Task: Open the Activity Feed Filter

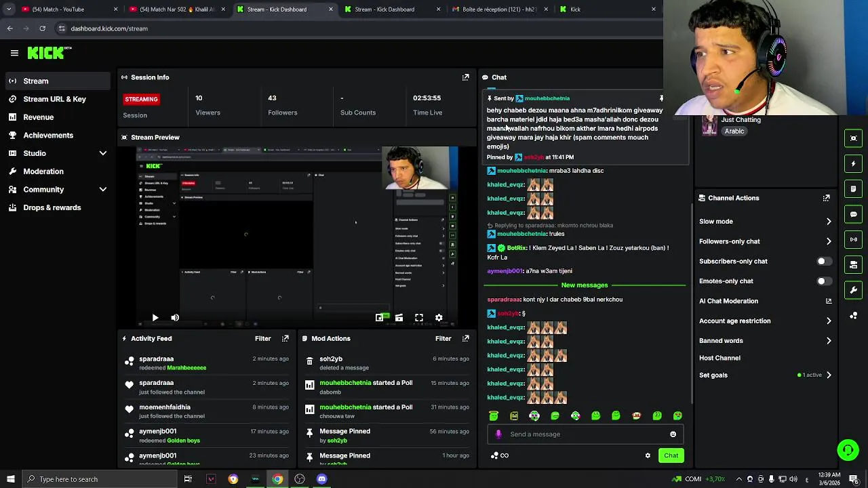Action: coord(262,338)
